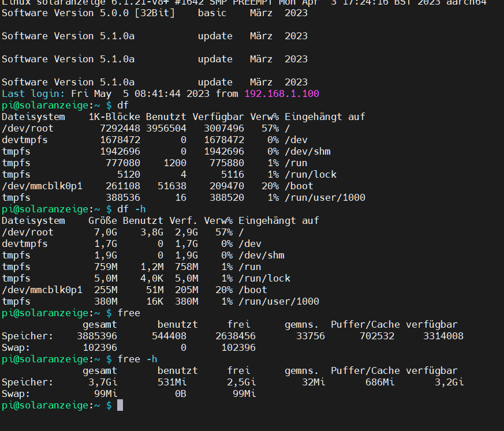Click the 3314008 available memory value

coord(443,336)
